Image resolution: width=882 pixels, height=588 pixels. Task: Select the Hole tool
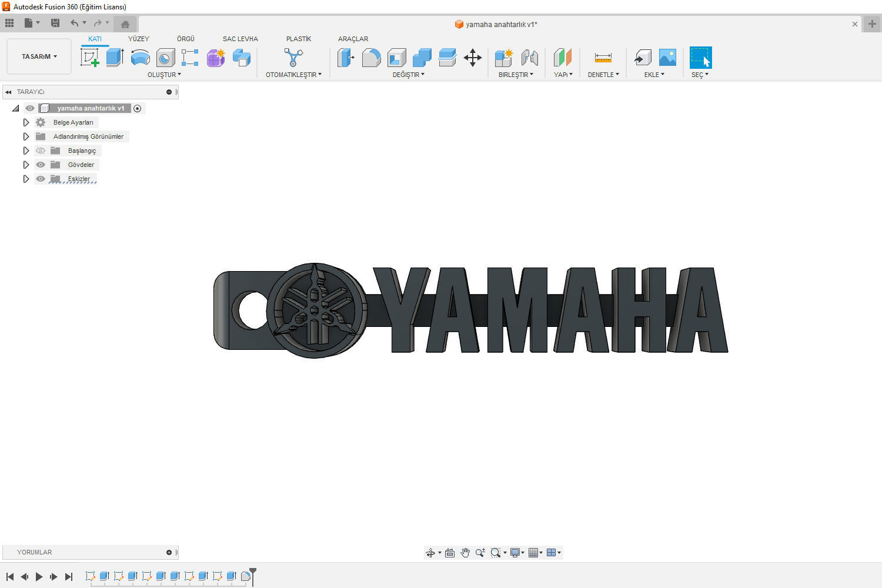(165, 58)
